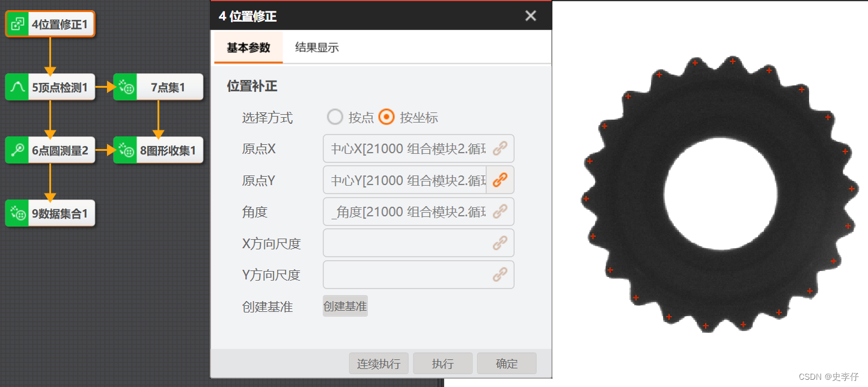Select the 8图形收集1 module icon
Viewport: 868px width, 387px height.
(125, 150)
